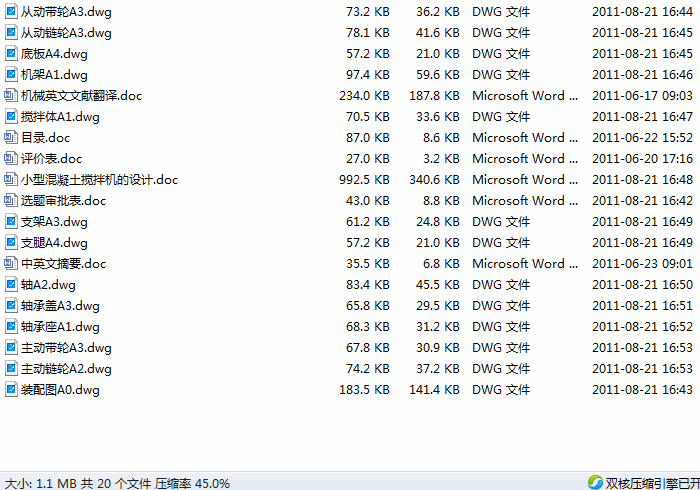
Task: Click the 992.5 KB size value
Action: point(364,179)
